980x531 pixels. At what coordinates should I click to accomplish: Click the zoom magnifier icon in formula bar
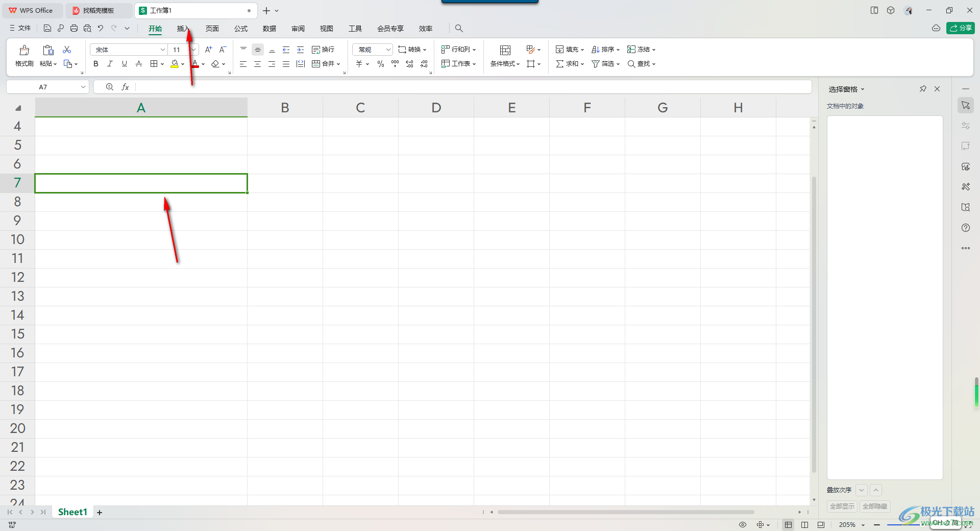110,87
